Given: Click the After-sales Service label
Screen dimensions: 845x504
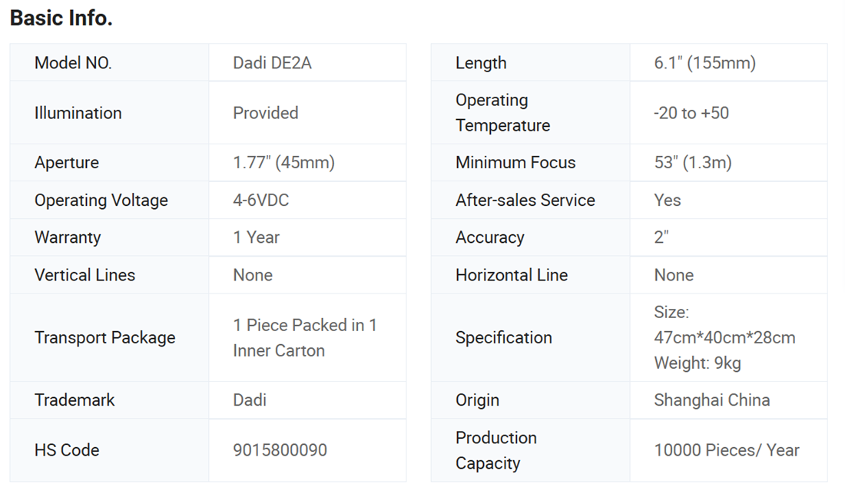Looking at the screenshot, I should point(525,201).
